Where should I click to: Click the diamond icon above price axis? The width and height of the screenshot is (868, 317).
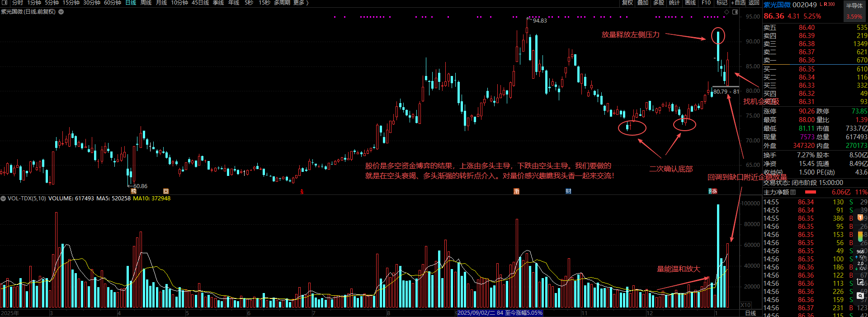(727, 12)
